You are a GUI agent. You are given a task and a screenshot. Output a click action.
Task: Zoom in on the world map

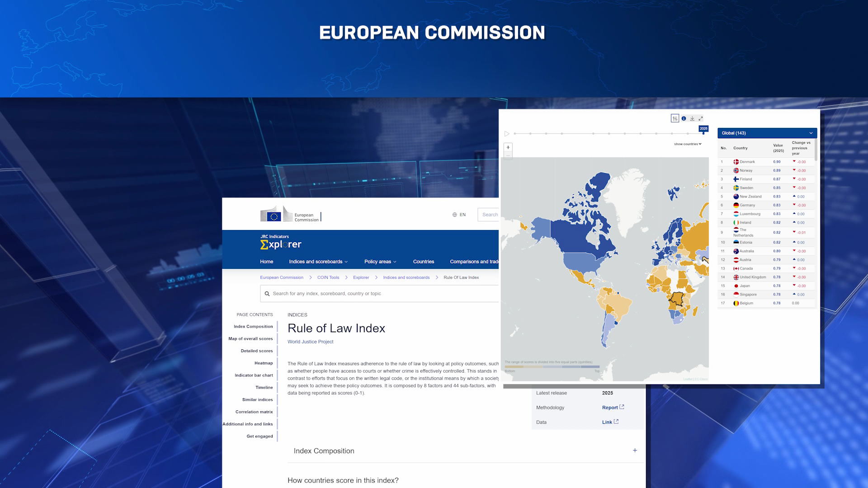[x=508, y=147]
